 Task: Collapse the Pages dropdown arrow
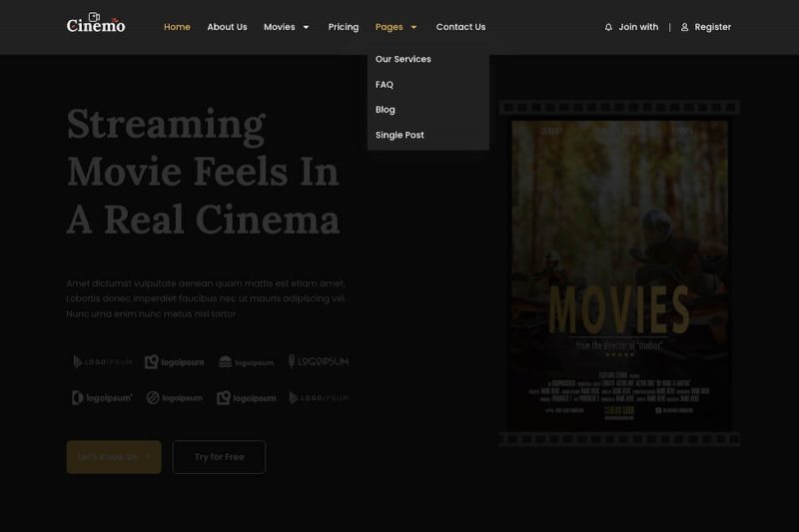point(413,27)
